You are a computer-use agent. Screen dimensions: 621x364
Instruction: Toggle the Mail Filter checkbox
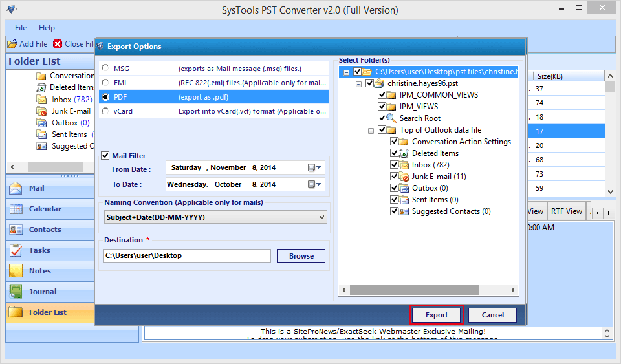[105, 155]
